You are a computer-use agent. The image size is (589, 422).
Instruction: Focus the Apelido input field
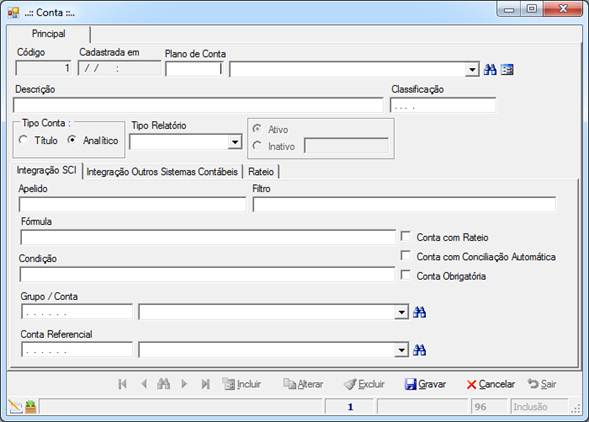click(x=132, y=204)
